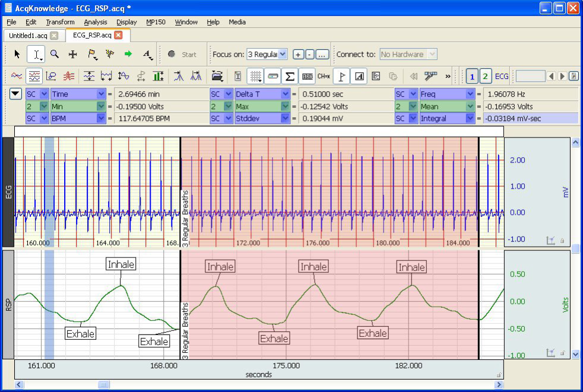The image size is (583, 392).
Task: Toggle channel 1 visibility button
Action: [472, 76]
